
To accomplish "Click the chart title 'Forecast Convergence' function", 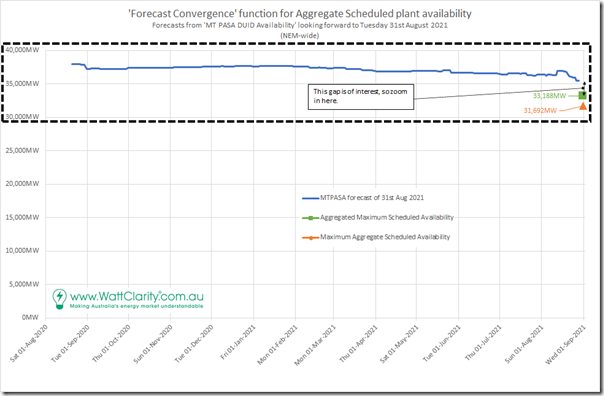I will pyautogui.click(x=300, y=13).
